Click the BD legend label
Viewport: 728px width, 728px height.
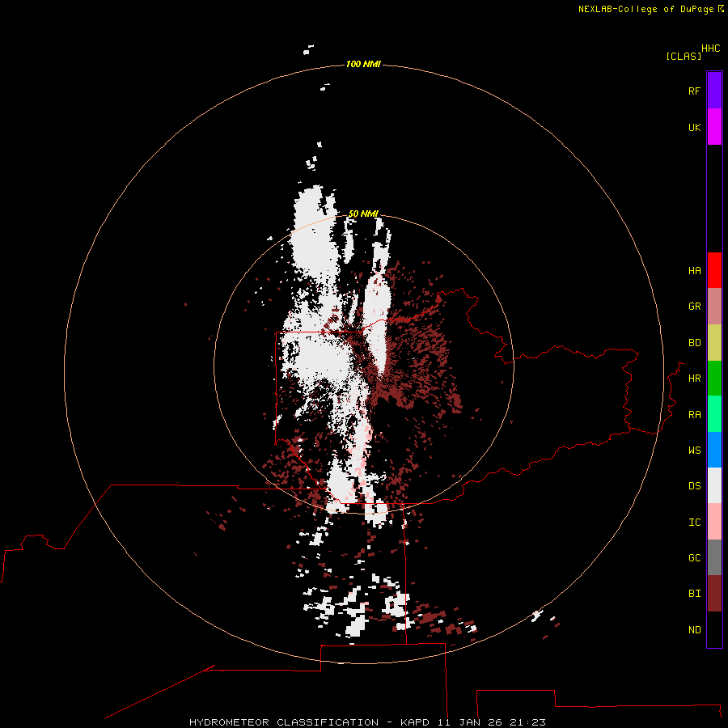[x=694, y=343]
